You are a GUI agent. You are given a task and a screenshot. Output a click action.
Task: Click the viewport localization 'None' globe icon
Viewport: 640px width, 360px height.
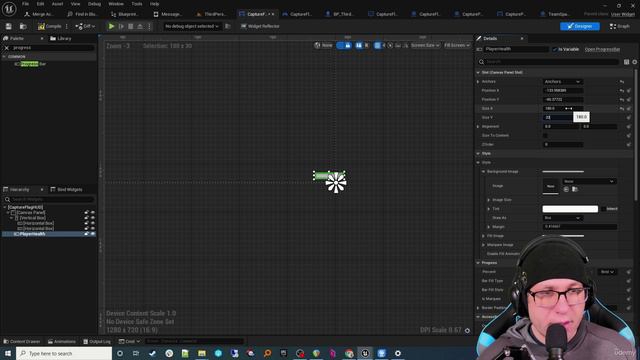(x=323, y=45)
